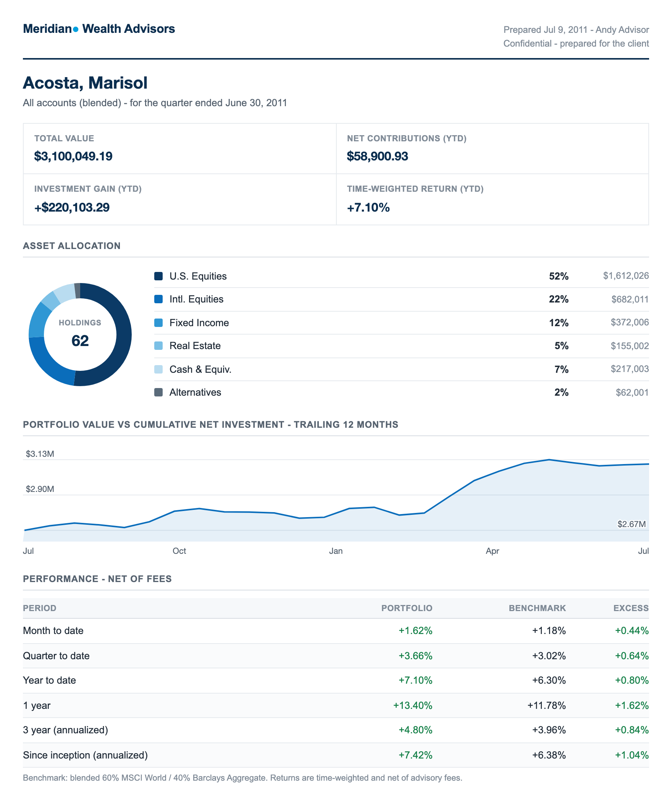Click the investment gain +$220,103.29
This screenshot has width=672, height=799.
pos(72,207)
